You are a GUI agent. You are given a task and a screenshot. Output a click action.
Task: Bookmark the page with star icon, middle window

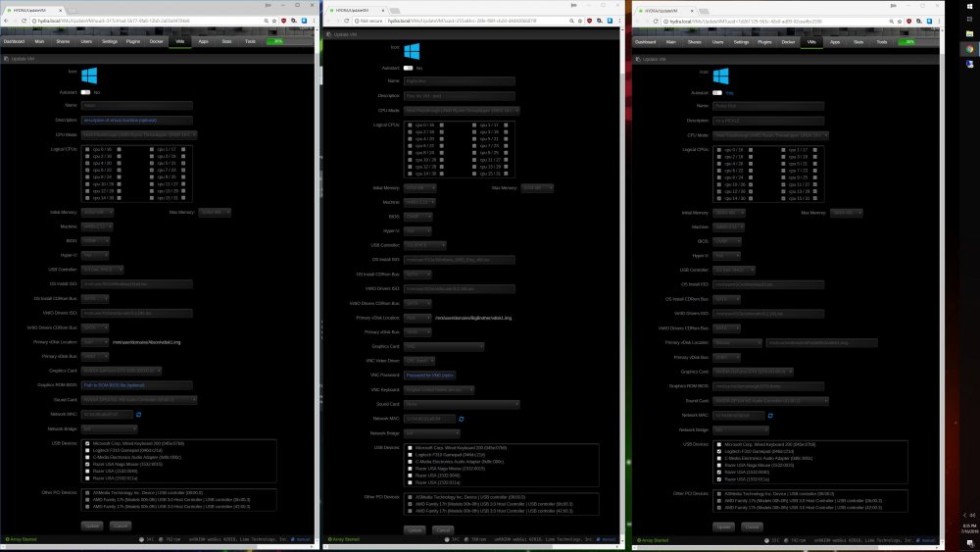tap(579, 21)
